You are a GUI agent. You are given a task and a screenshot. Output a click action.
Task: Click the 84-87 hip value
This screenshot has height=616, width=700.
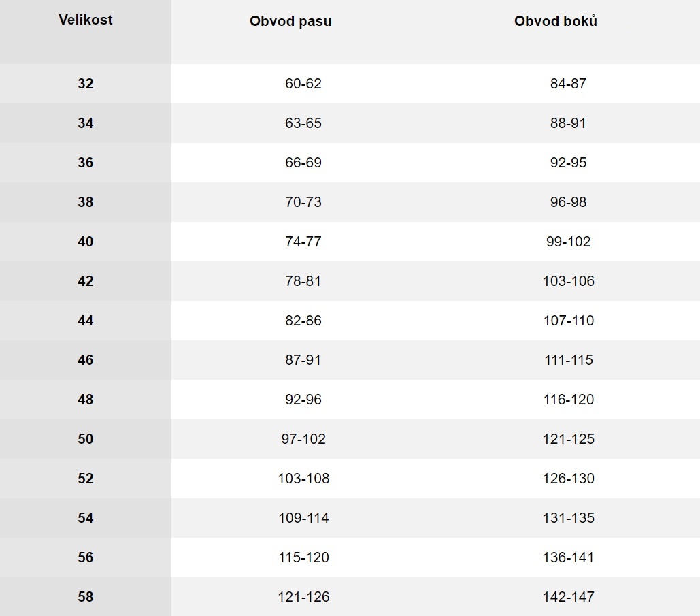tap(568, 84)
